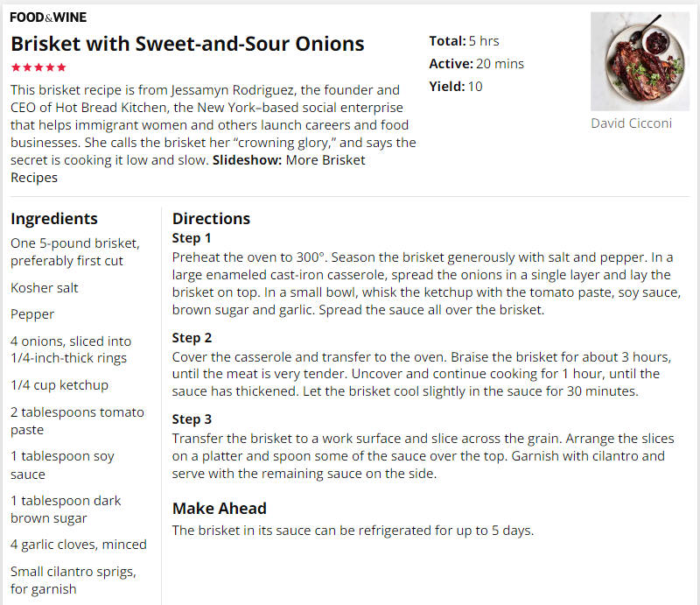700x605 pixels.
Task: Click the 1/4 cup ketchup ingredient
Action: pyautogui.click(x=59, y=385)
